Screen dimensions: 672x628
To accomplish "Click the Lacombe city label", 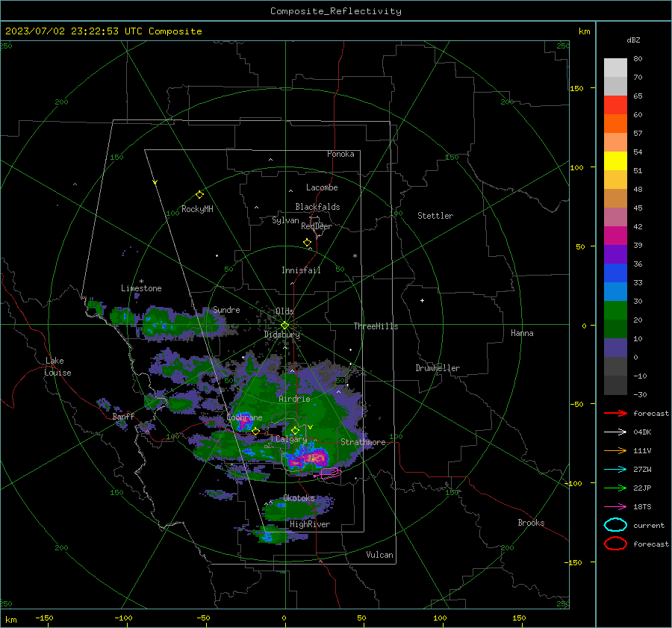I will point(322,187).
